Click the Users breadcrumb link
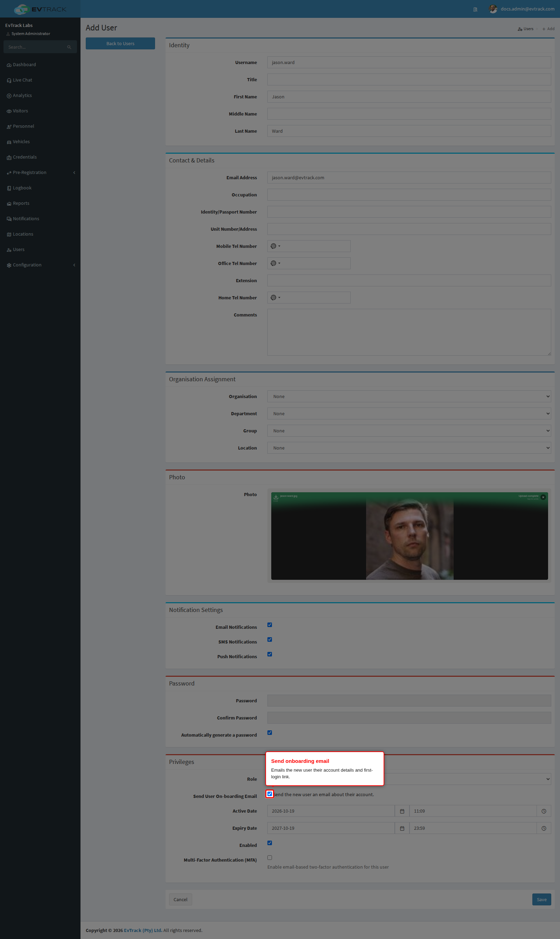This screenshot has width=560, height=939. click(x=525, y=29)
